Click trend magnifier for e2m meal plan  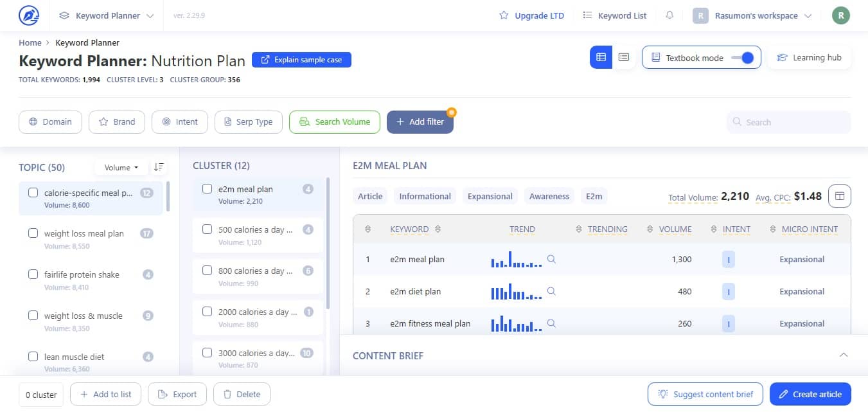click(551, 260)
